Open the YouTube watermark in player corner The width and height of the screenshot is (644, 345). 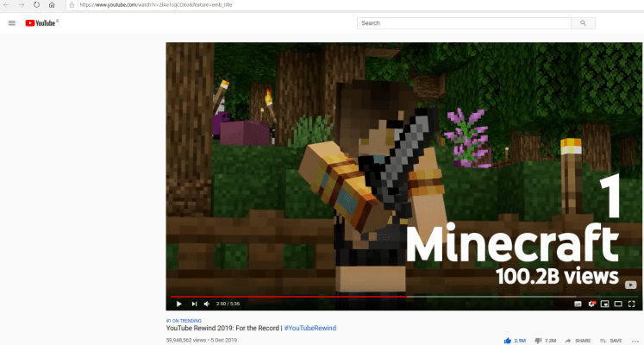coord(630,285)
